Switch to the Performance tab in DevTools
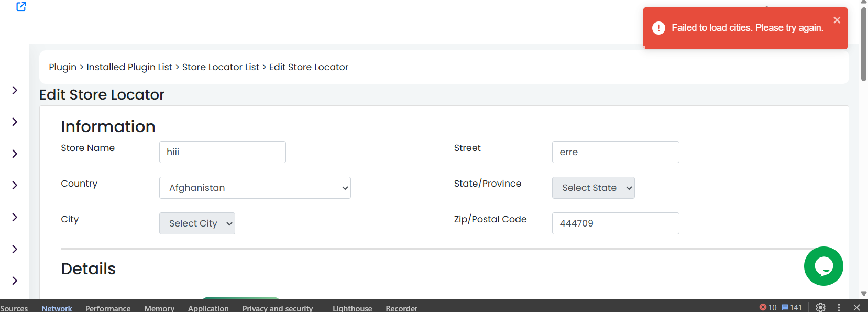 pos(108,308)
